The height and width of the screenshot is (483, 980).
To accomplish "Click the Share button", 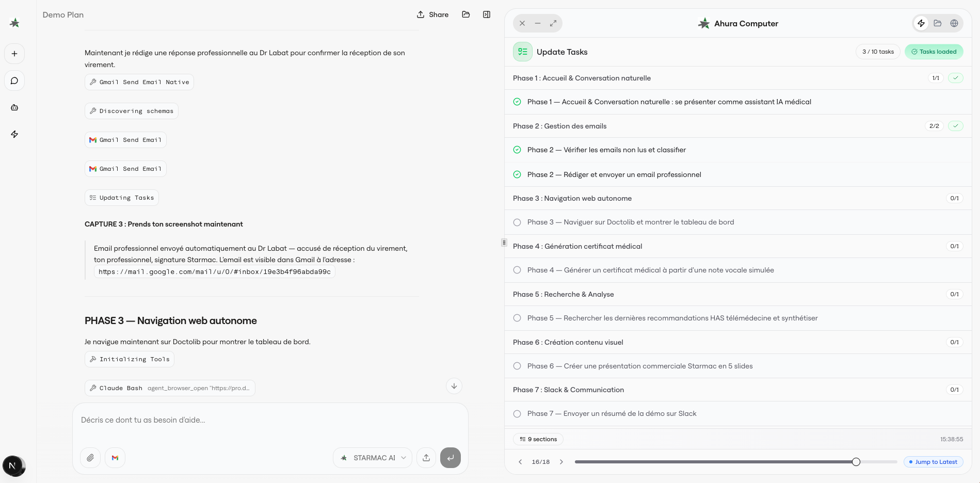I will click(433, 14).
